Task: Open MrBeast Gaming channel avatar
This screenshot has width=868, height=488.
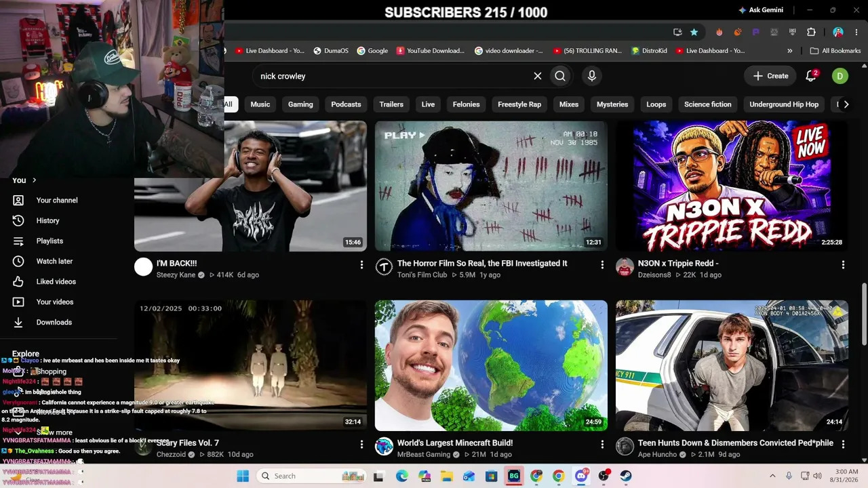Action: click(x=384, y=447)
